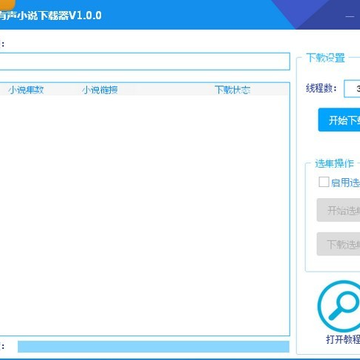Focus the 线程数 thread count field
360x360 pixels.
[352, 89]
